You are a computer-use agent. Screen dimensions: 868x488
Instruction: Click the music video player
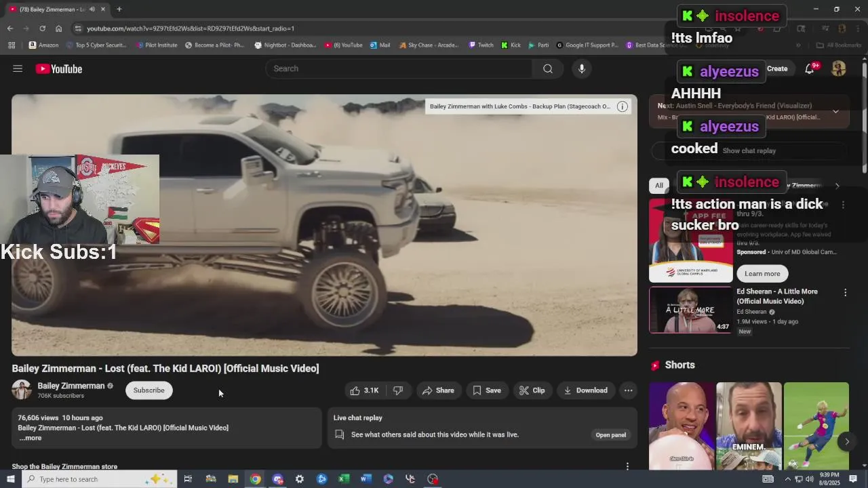pos(324,225)
